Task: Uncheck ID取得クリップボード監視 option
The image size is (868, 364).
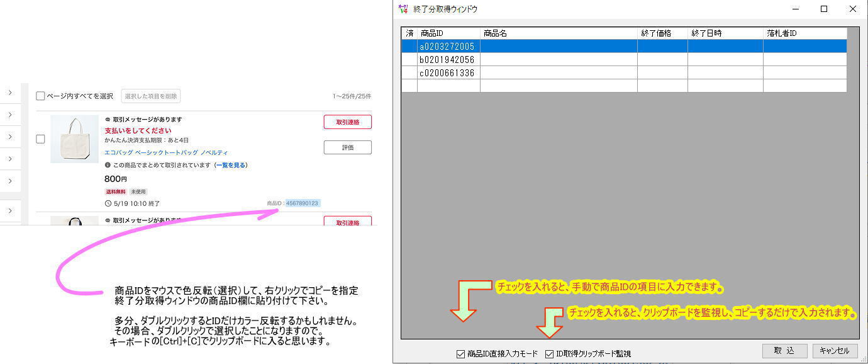Action: point(549,354)
